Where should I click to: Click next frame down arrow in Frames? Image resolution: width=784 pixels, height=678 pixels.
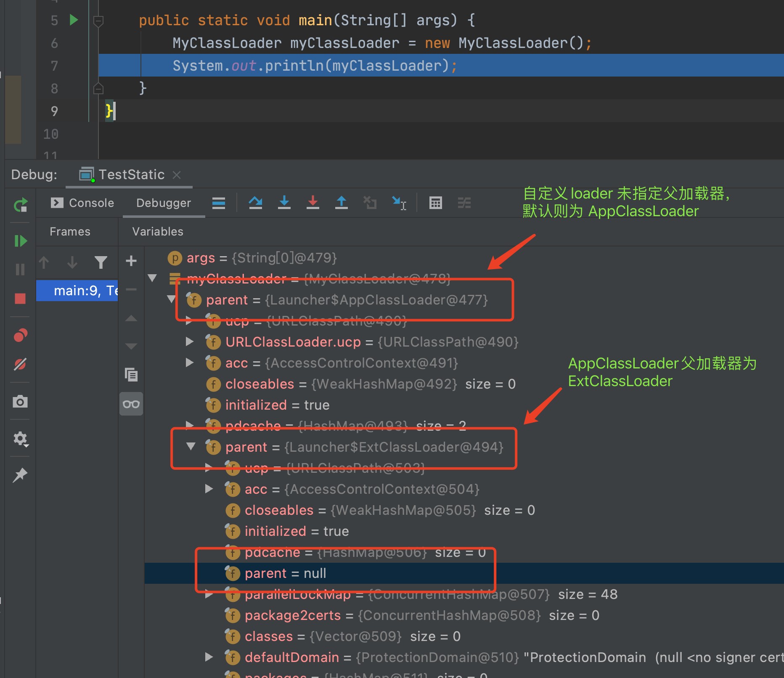click(x=72, y=262)
